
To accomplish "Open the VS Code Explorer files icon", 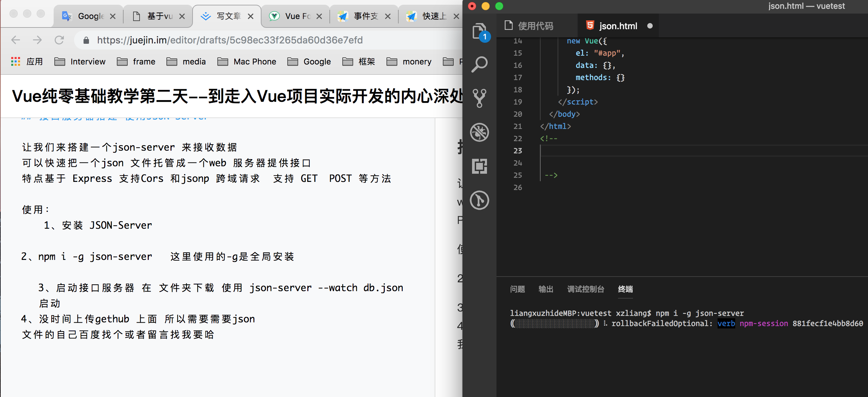I will point(479,31).
